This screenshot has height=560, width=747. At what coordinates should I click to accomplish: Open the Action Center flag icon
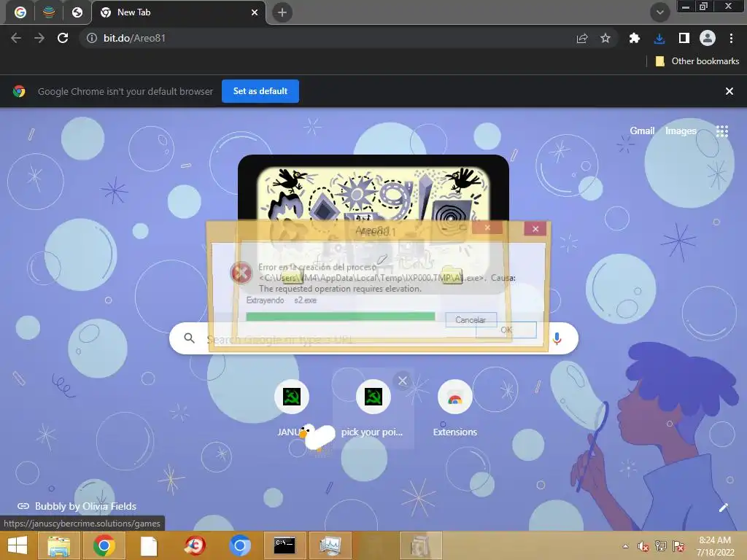[x=678, y=546]
